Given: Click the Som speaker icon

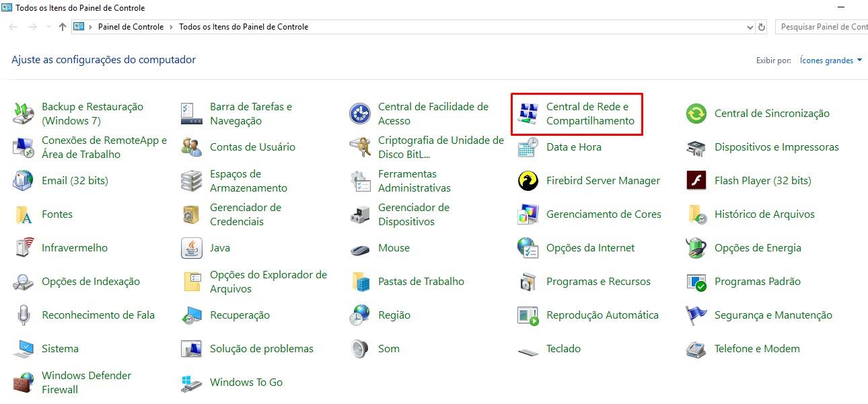Looking at the screenshot, I should click(360, 349).
